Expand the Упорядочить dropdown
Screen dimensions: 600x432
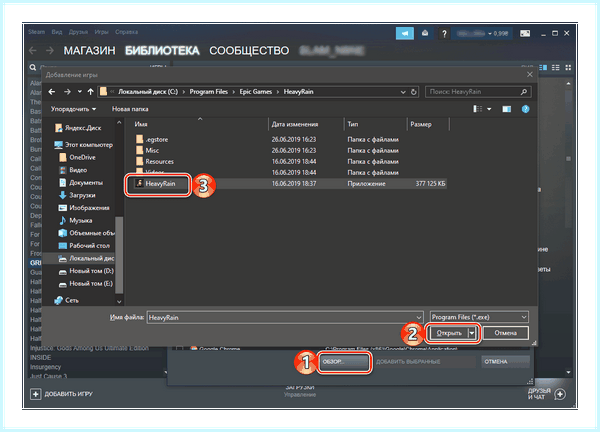click(x=73, y=109)
